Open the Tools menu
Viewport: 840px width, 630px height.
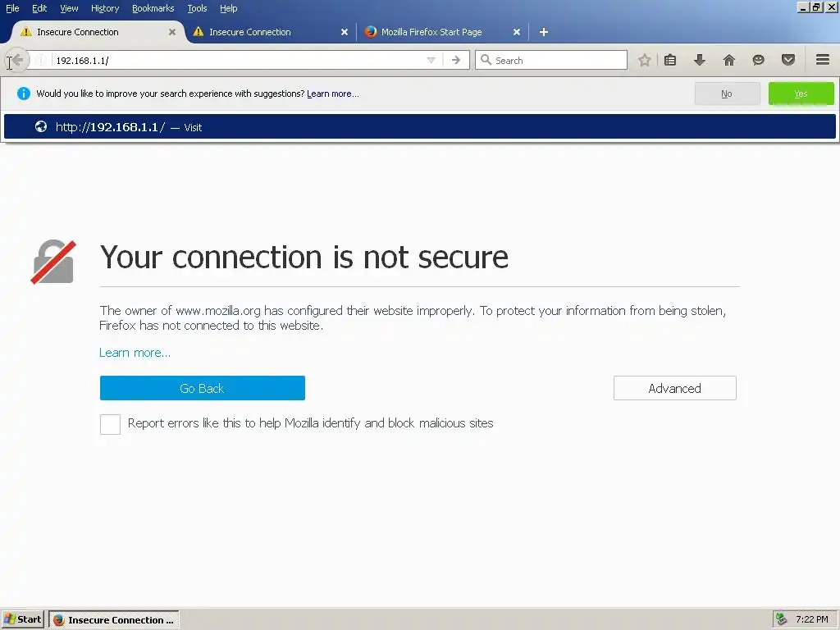point(197,8)
